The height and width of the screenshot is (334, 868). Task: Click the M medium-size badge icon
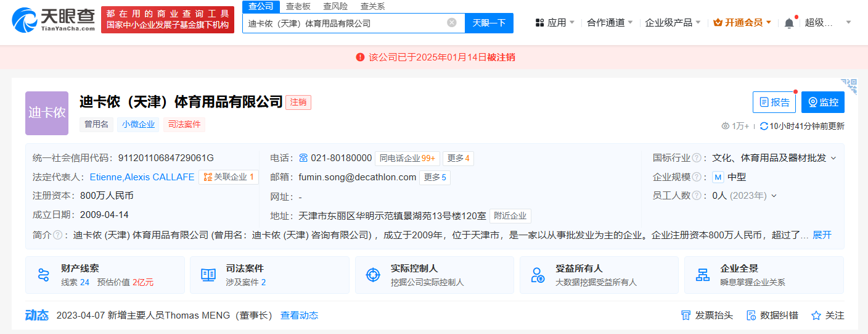tap(718, 177)
